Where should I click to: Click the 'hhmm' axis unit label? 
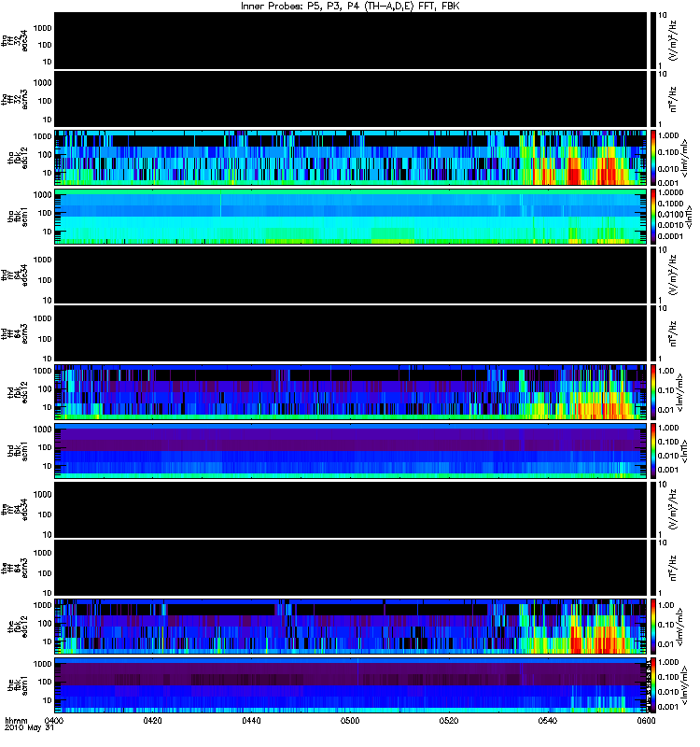click(17, 720)
